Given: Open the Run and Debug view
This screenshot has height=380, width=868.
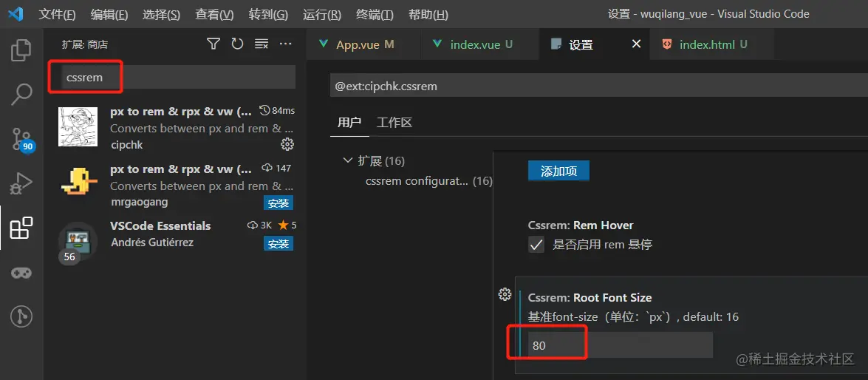Looking at the screenshot, I should [x=21, y=183].
